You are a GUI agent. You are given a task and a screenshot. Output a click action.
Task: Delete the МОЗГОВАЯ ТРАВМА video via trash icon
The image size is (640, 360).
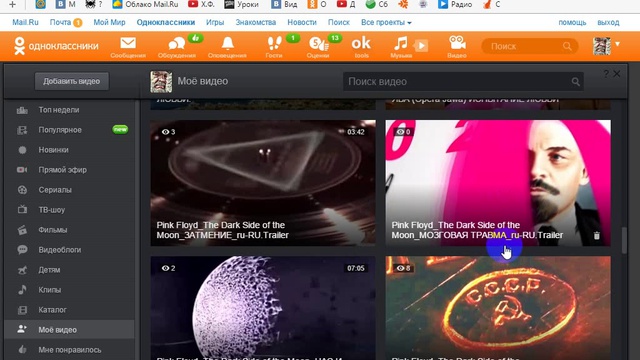coord(597,235)
